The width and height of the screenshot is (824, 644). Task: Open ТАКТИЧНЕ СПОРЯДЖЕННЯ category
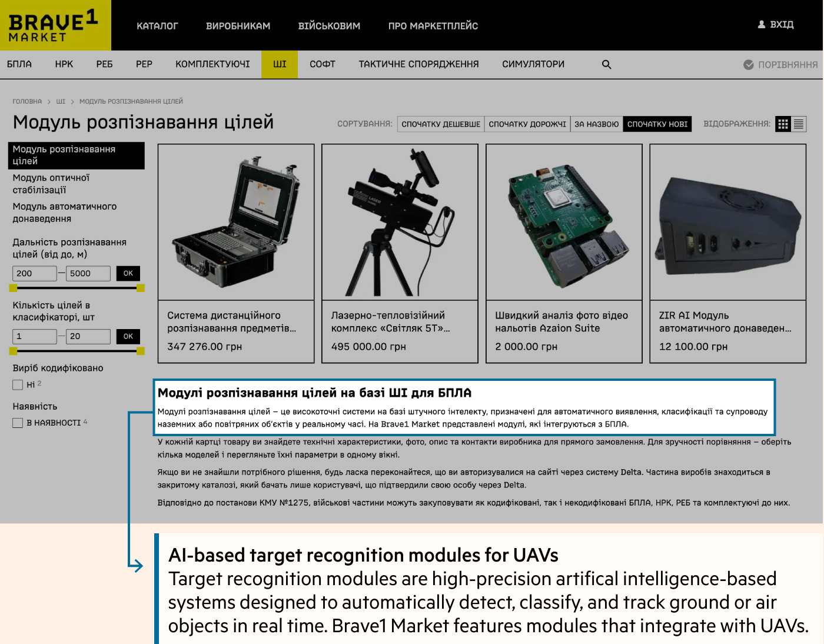pos(418,64)
